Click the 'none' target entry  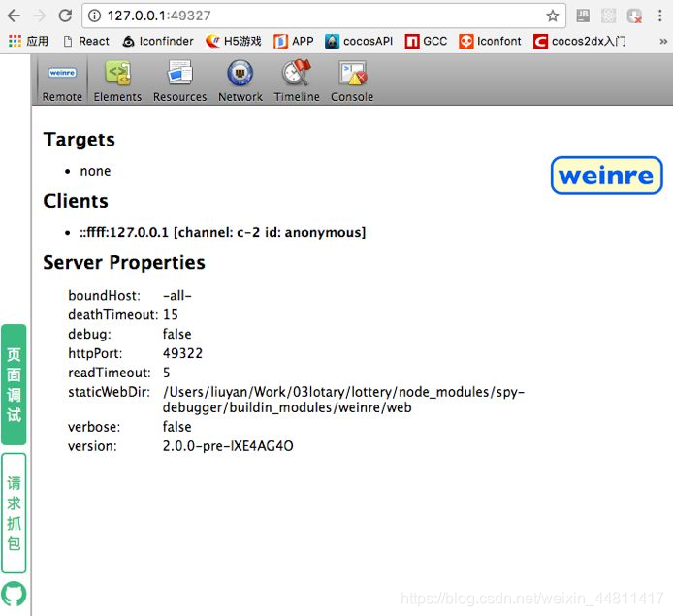95,171
